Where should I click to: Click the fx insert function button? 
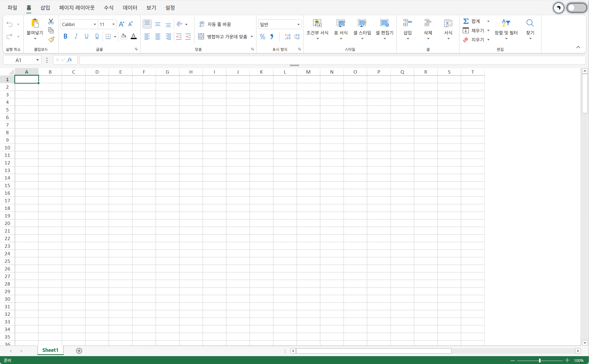tap(70, 60)
